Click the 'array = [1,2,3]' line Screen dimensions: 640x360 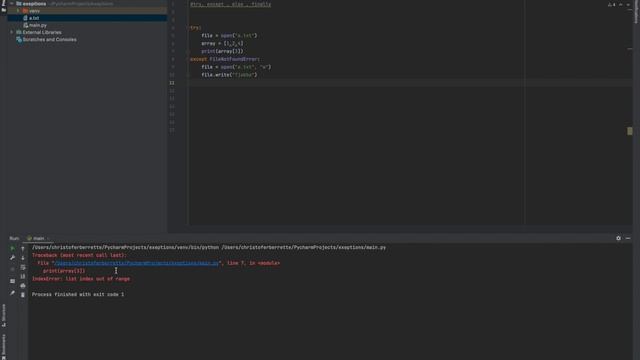click(222, 43)
